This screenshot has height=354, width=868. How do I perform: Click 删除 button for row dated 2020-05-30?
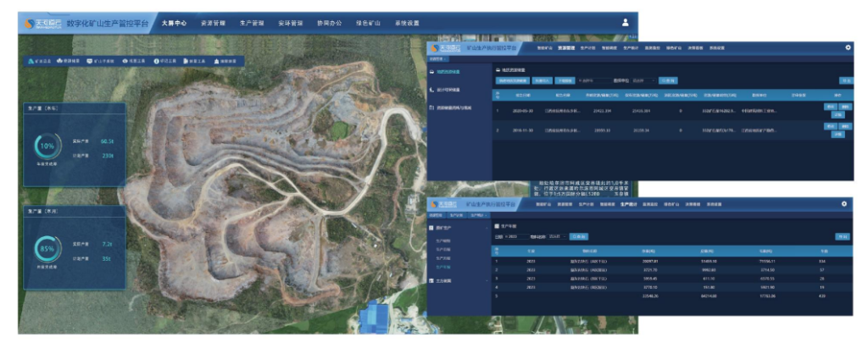click(845, 107)
